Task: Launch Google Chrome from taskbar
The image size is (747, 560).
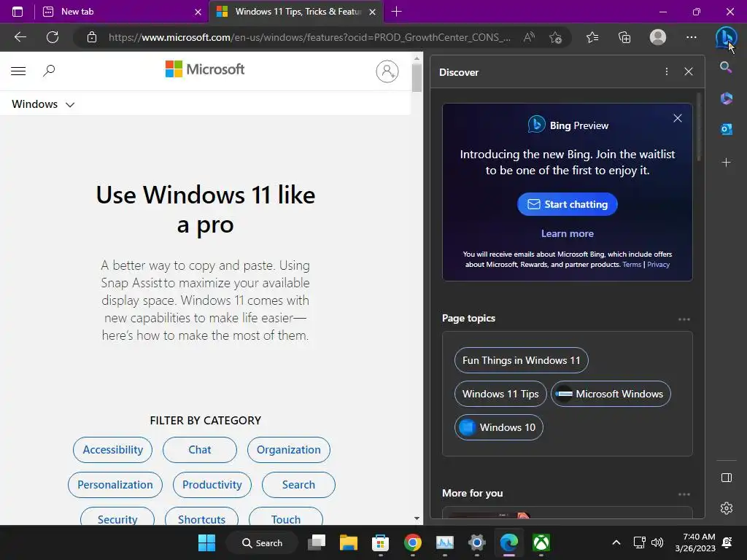Action: [413, 542]
